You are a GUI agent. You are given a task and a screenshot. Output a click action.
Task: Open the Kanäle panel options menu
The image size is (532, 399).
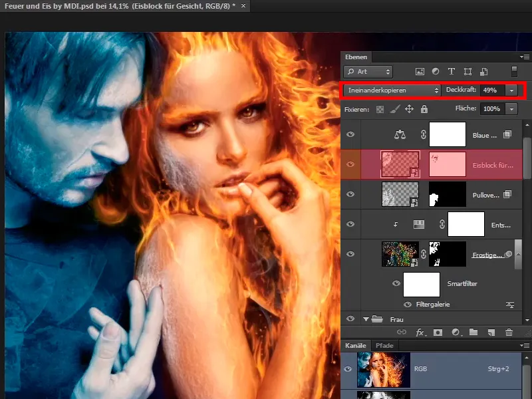click(525, 345)
